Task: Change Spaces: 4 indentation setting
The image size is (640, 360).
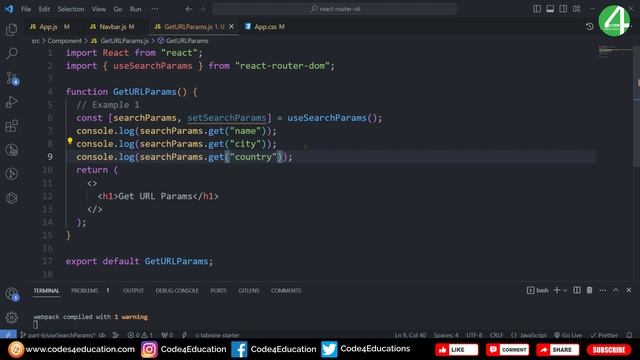Action: [446, 335]
